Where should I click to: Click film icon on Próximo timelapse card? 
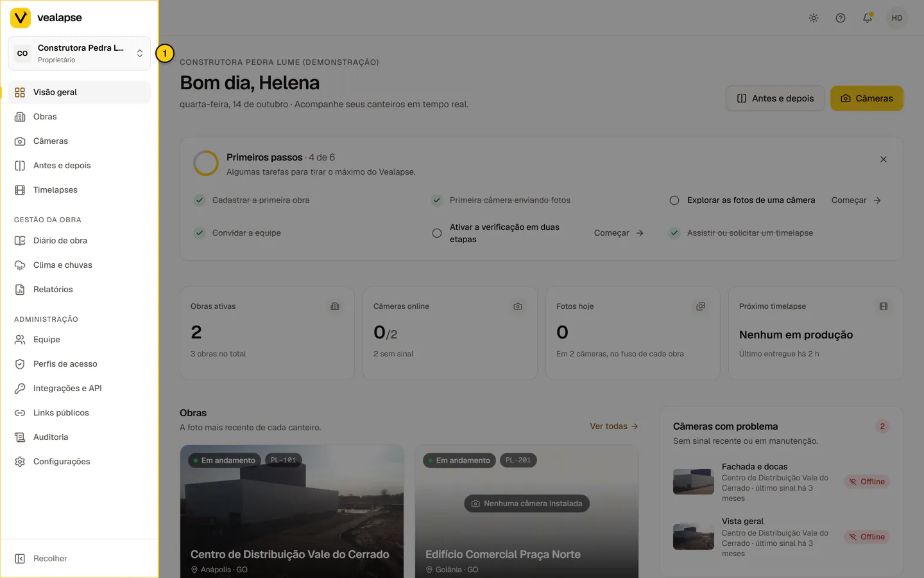(884, 306)
